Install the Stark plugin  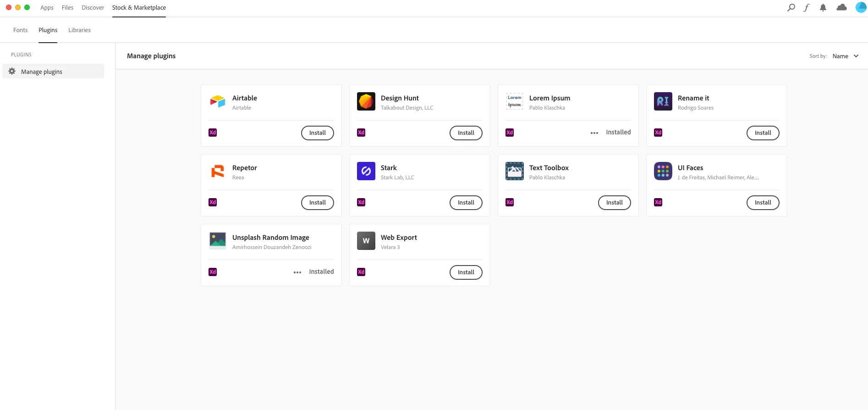tap(466, 203)
